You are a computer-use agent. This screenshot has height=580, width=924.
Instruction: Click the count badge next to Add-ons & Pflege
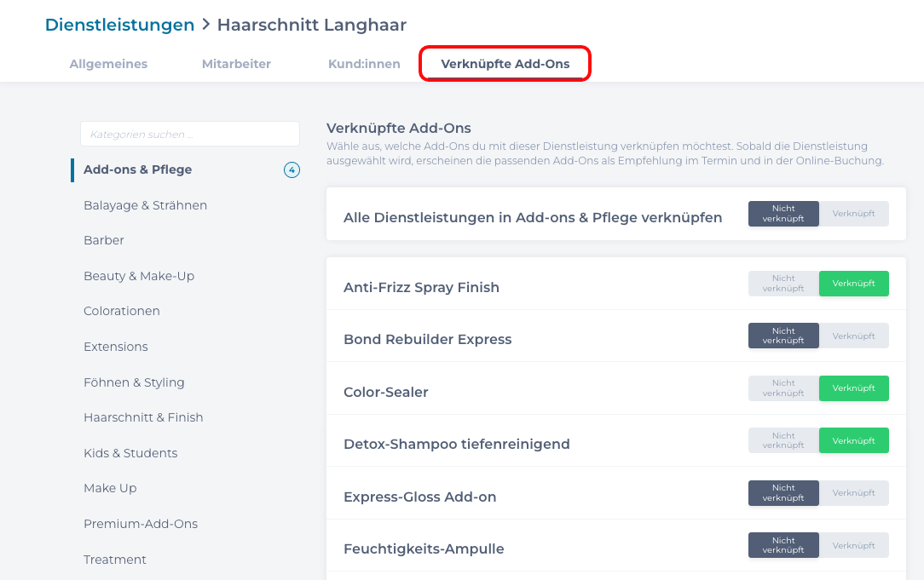292,169
